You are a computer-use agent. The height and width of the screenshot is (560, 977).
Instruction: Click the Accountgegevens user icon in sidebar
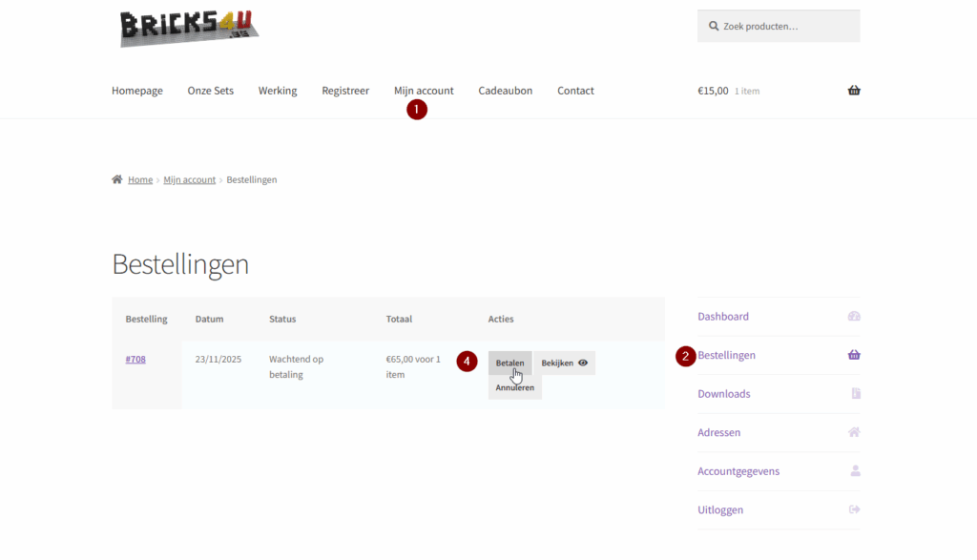855,471
